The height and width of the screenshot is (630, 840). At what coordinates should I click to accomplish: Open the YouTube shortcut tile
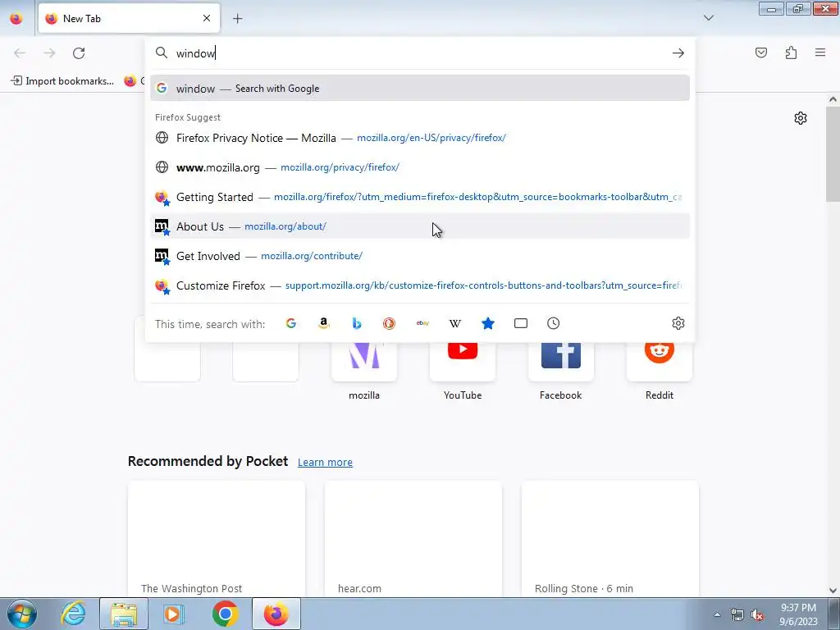pos(463,364)
